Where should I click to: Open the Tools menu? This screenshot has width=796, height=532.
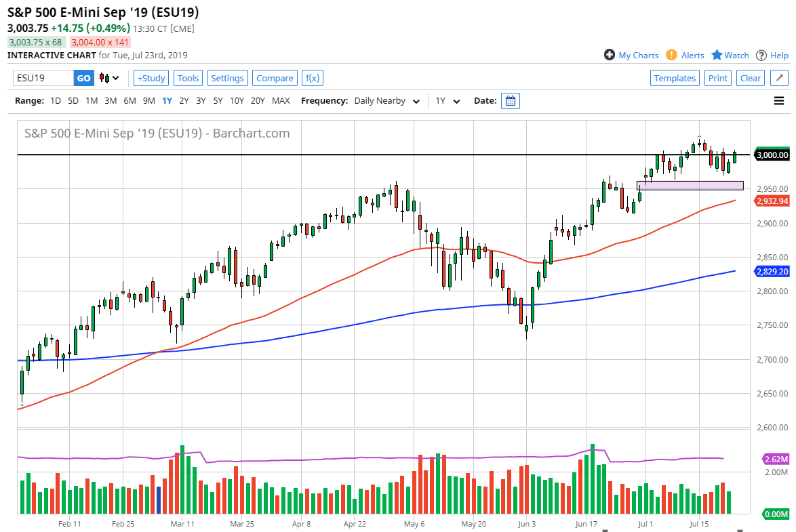click(x=188, y=78)
